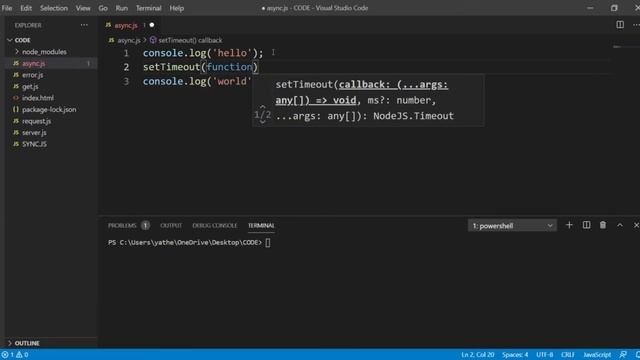Open index.html file
The height and width of the screenshot is (360, 640).
coord(51,98)
